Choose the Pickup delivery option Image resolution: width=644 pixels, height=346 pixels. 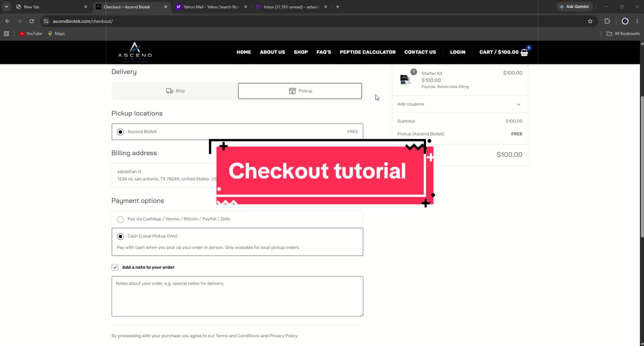pyautogui.click(x=300, y=91)
